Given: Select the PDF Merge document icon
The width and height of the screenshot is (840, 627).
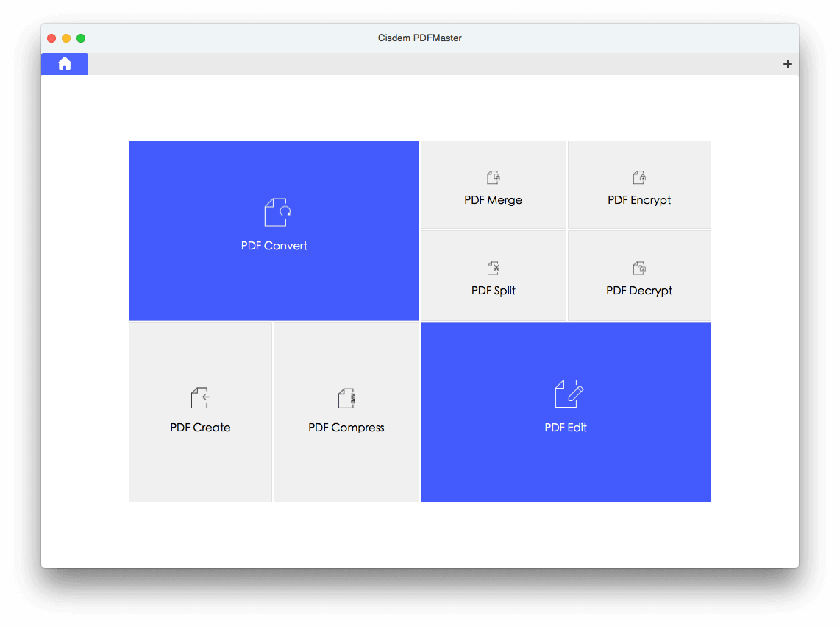Looking at the screenshot, I should [493, 177].
